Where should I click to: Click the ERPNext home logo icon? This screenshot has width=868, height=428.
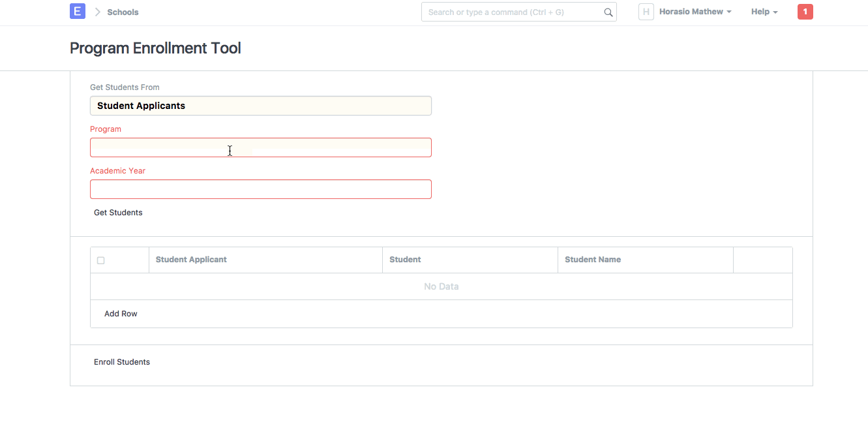click(78, 11)
